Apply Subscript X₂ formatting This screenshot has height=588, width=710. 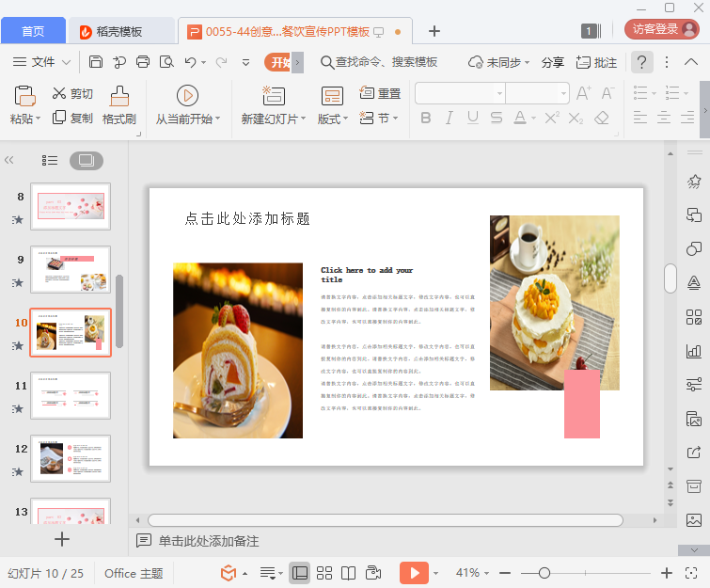[x=576, y=119]
